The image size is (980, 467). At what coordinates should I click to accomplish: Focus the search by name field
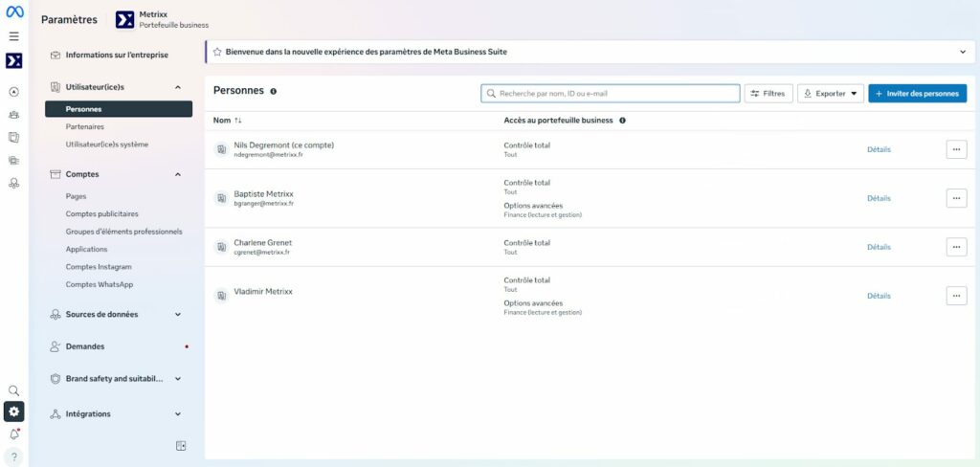point(612,94)
